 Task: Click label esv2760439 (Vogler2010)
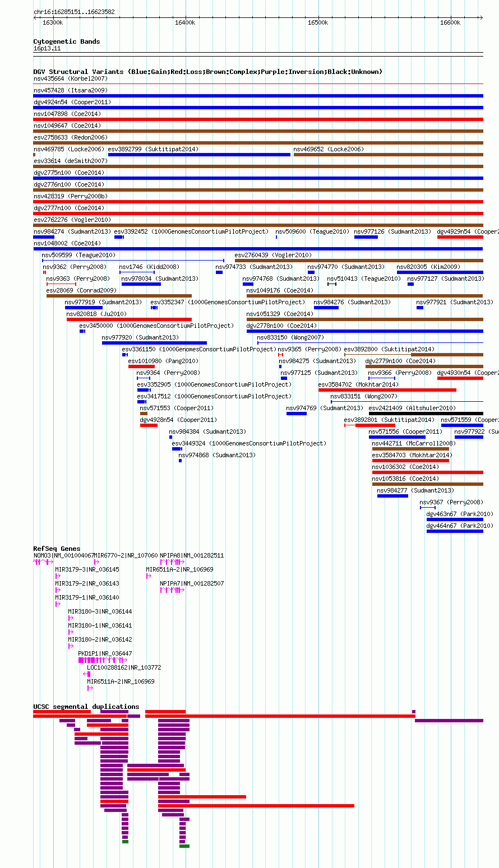tap(274, 255)
